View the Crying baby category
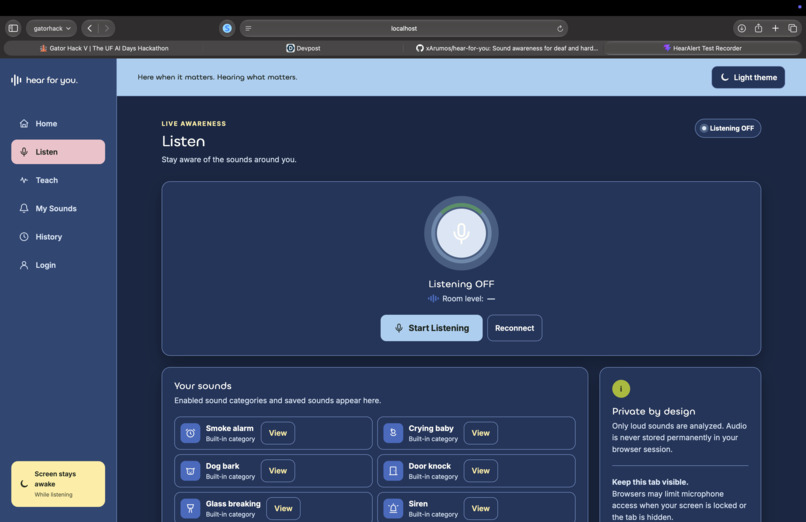Screen dimensions: 806x522 tap(481, 433)
